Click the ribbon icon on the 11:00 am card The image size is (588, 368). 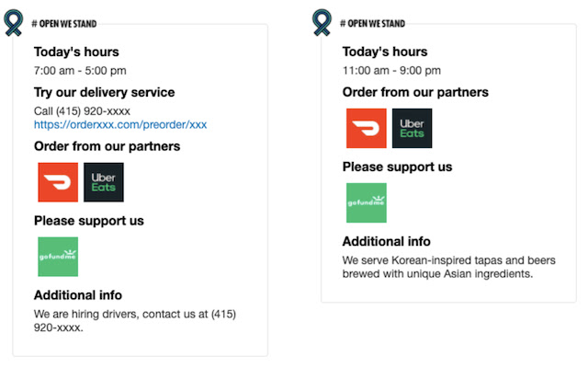[322, 22]
